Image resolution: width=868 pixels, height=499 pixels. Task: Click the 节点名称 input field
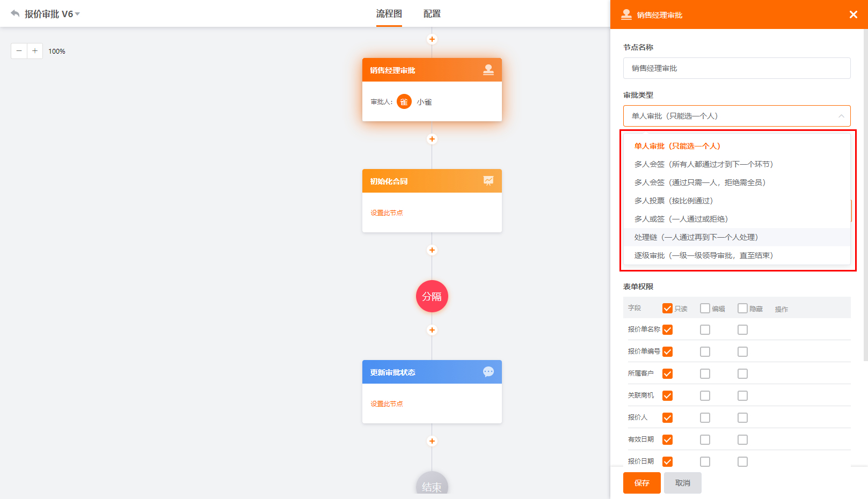[x=736, y=68]
